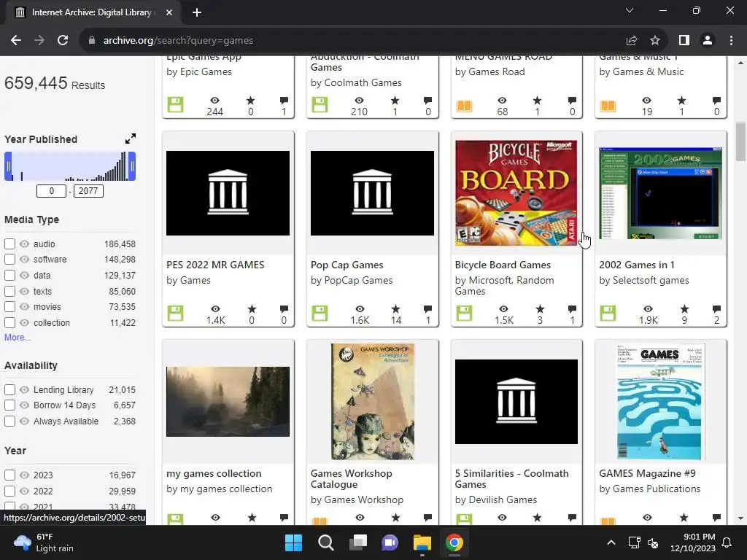Open the Chrome profile menu
The height and width of the screenshot is (560, 747).
tap(708, 41)
